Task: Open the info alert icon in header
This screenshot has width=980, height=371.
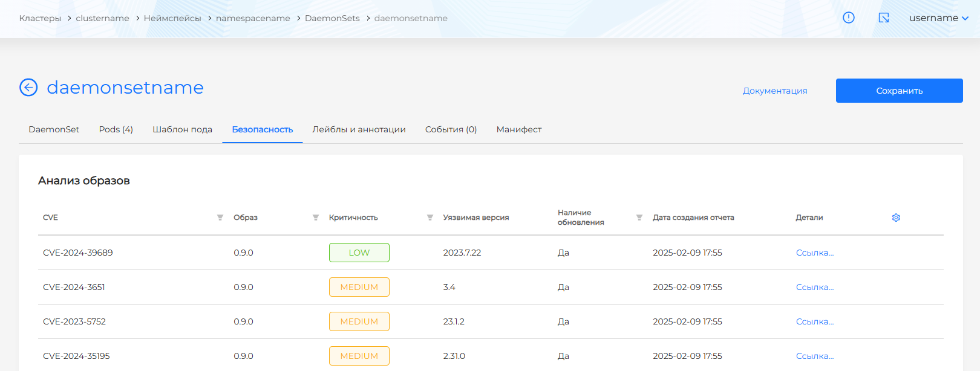Action: pyautogui.click(x=849, y=18)
